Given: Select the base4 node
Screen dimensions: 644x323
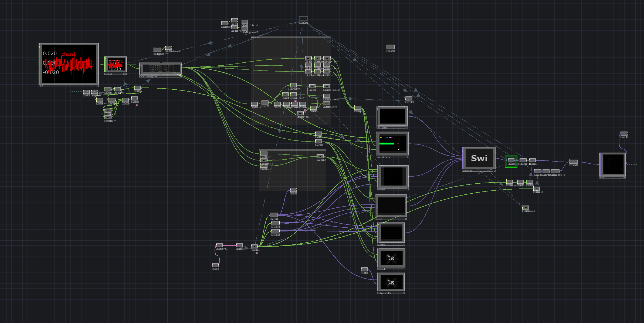Looking at the screenshot, I should click(x=391, y=258).
